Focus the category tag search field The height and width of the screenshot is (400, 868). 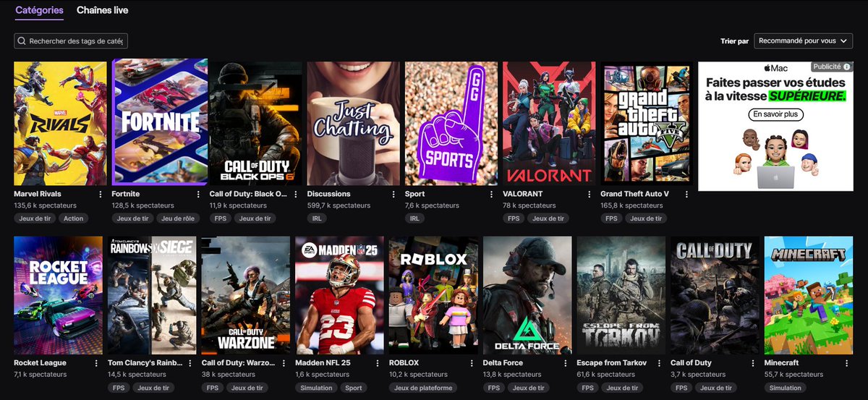tap(71, 41)
